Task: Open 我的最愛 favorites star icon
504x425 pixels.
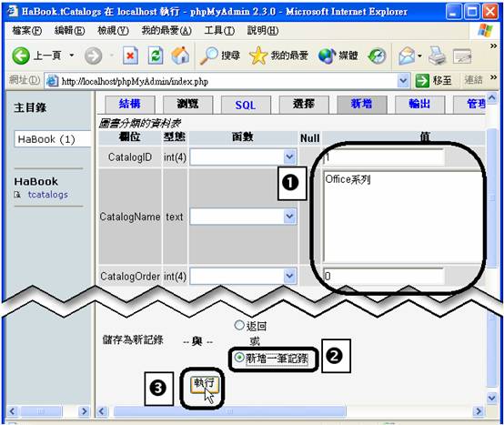Action: click(x=258, y=56)
